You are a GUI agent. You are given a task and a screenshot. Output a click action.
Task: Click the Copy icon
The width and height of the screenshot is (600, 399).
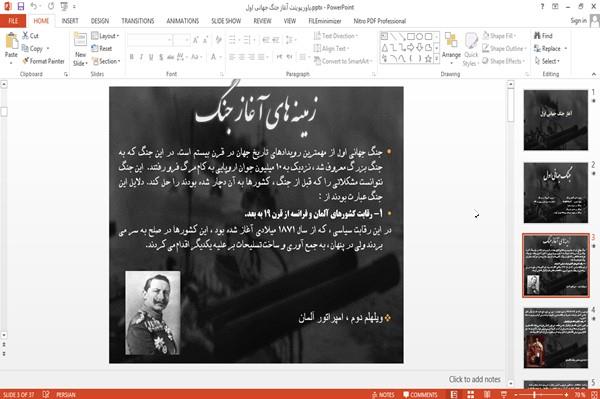pyautogui.click(x=25, y=49)
